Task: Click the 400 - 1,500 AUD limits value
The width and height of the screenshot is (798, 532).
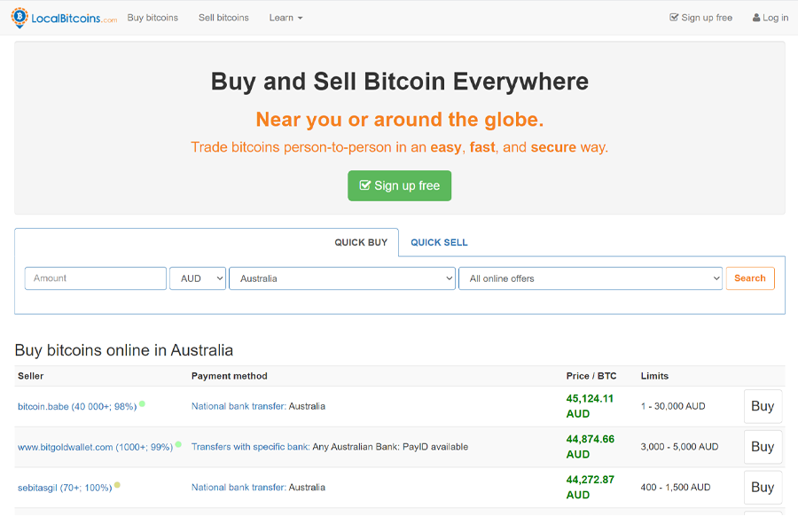Action: pos(676,487)
